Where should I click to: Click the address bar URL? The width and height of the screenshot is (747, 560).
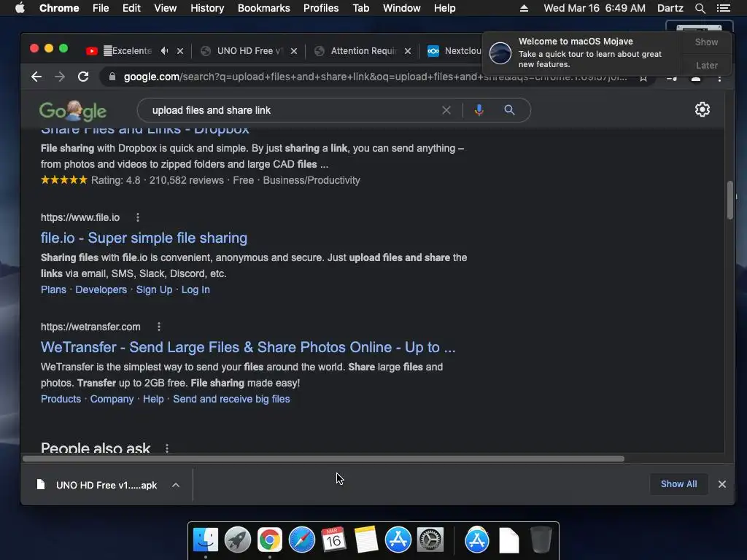pos(376,77)
